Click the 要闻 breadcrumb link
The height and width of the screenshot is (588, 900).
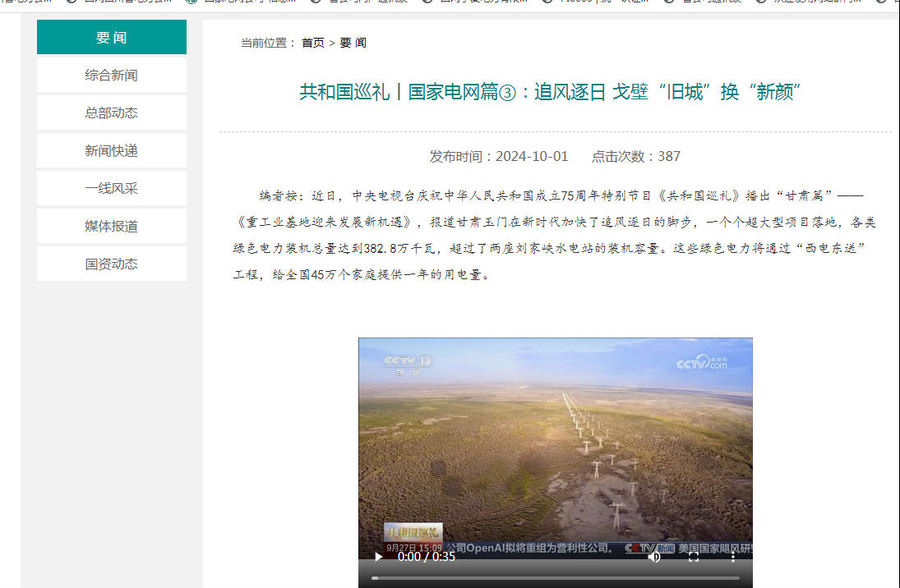pyautogui.click(x=353, y=43)
